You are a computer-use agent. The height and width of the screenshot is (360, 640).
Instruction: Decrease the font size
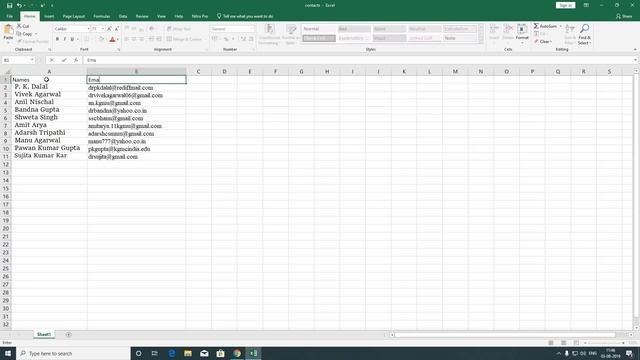(116, 29)
